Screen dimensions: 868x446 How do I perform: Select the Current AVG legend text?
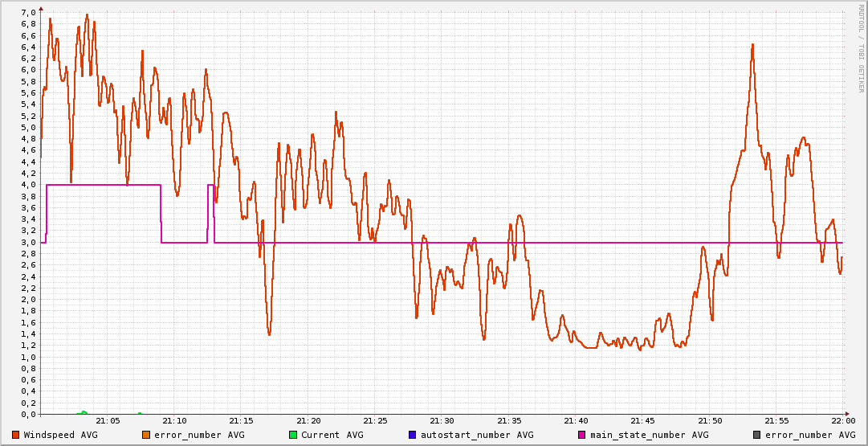pyautogui.click(x=332, y=435)
